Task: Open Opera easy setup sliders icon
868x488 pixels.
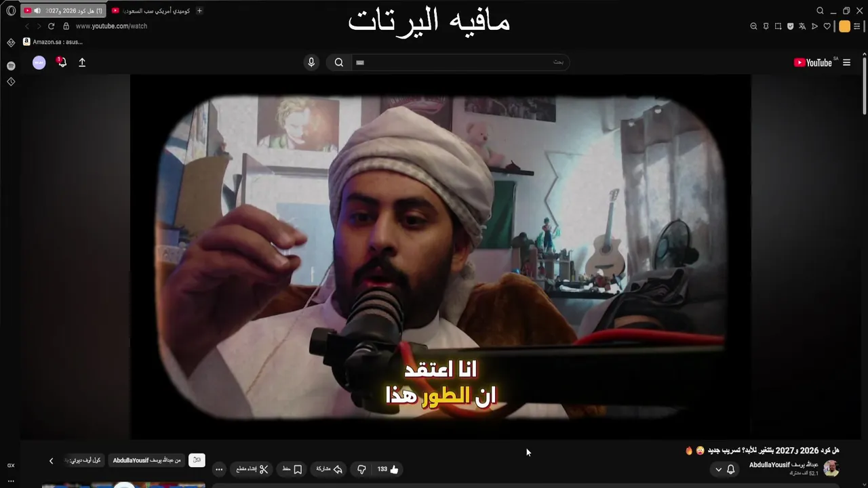Action: (x=858, y=26)
